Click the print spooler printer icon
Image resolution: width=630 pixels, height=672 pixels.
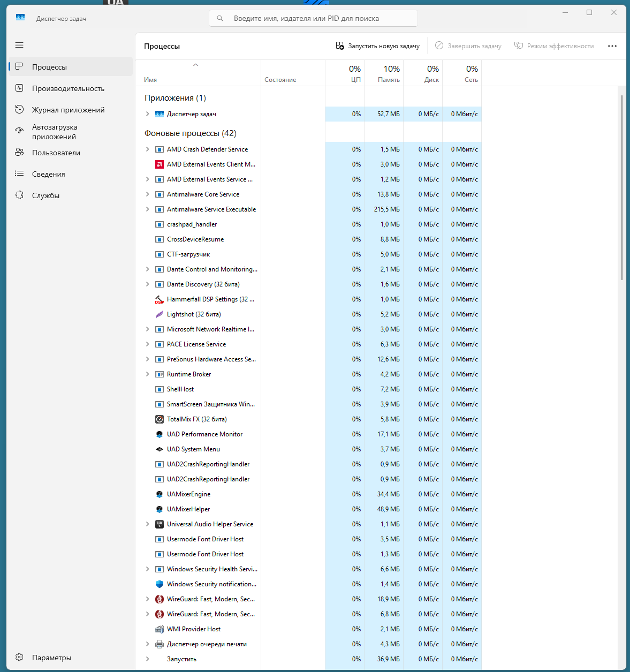160,644
